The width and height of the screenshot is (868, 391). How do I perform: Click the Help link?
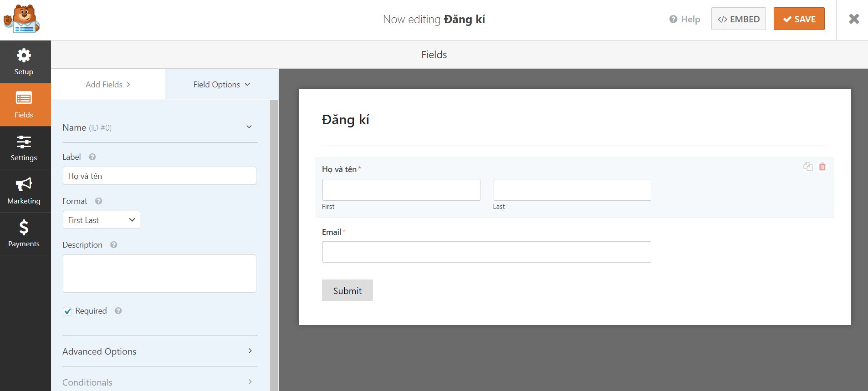point(684,19)
